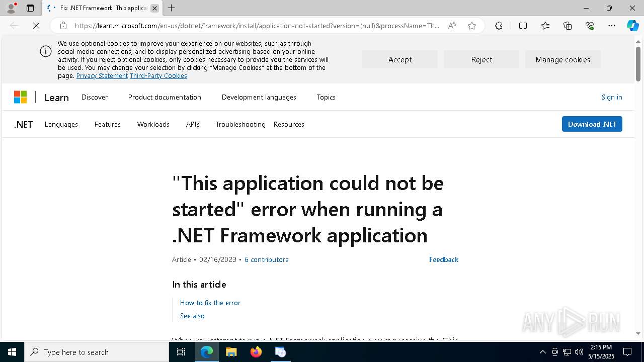Image resolution: width=644 pixels, height=362 pixels.
Task: Open Manage cookies settings
Action: (563, 59)
